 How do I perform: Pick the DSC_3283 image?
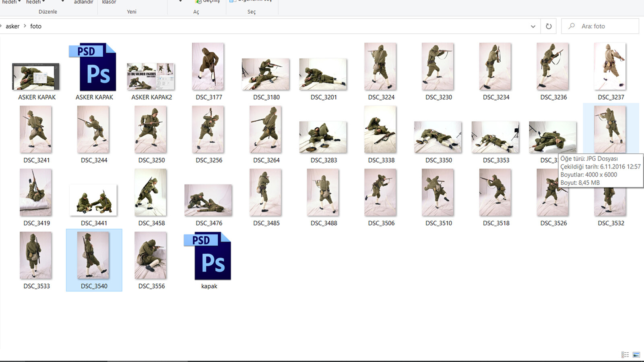[323, 138]
